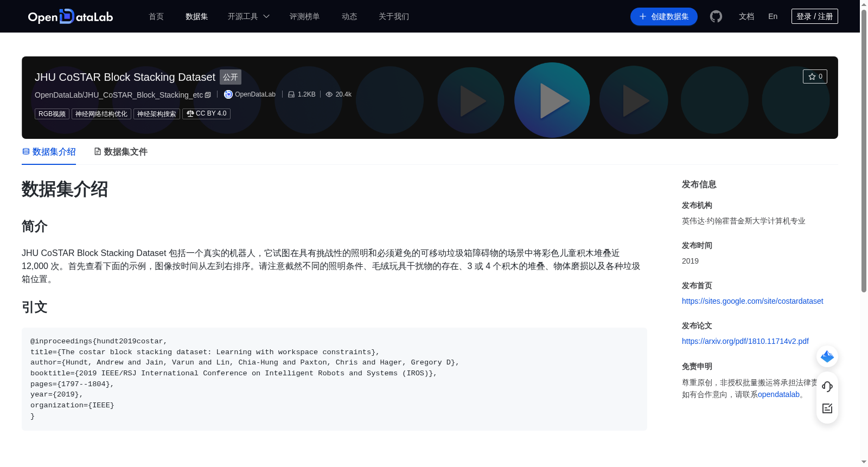This screenshot has height=467, width=868.
Task: Click the BibTeX line '@inproceedings{hundt2019costar,'
Action: (99, 341)
